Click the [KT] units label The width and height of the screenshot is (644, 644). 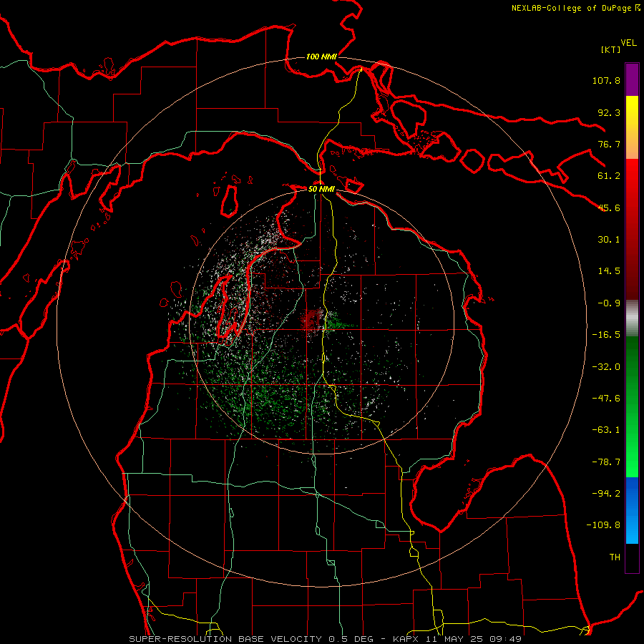pyautogui.click(x=611, y=49)
